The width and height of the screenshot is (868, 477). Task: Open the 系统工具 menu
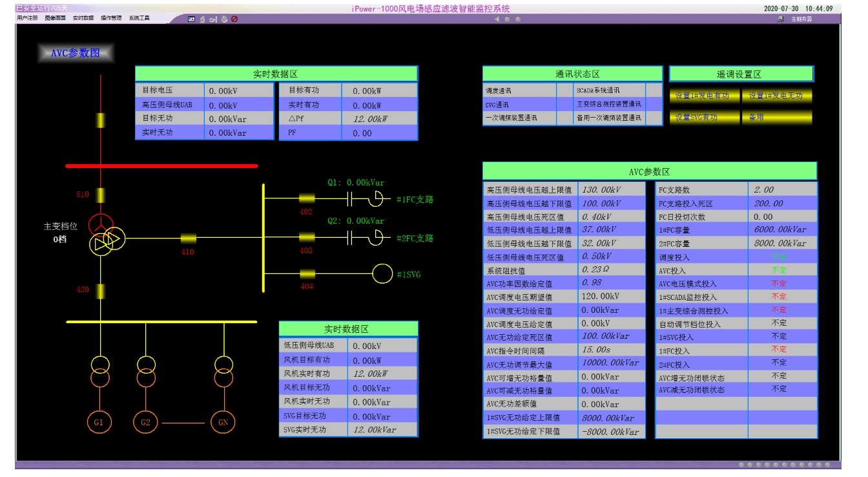[x=139, y=19]
